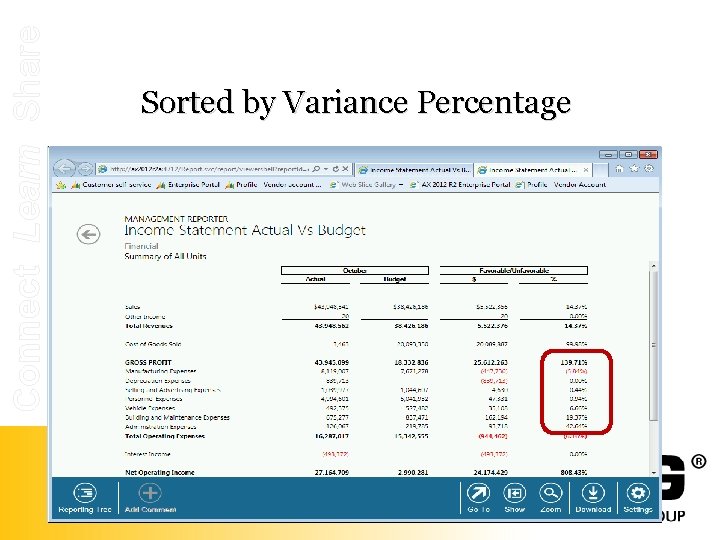Click the 808.43% variance value
The height and width of the screenshot is (540, 720).
pos(574,472)
